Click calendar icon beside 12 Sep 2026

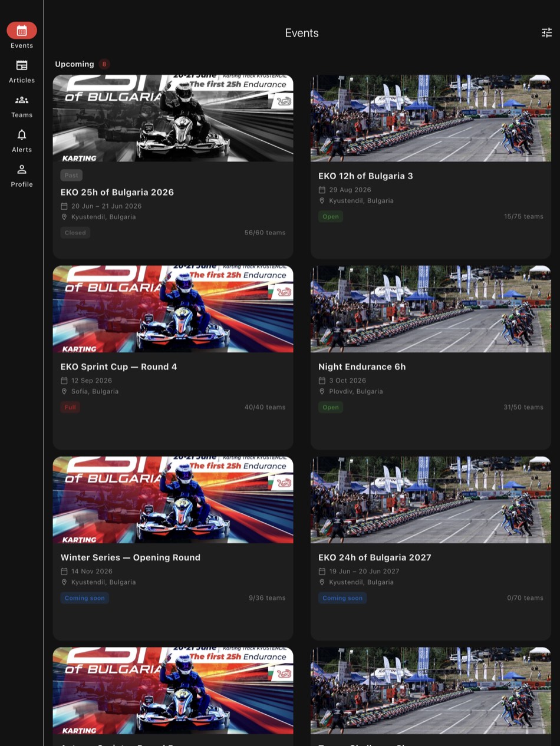coord(64,381)
